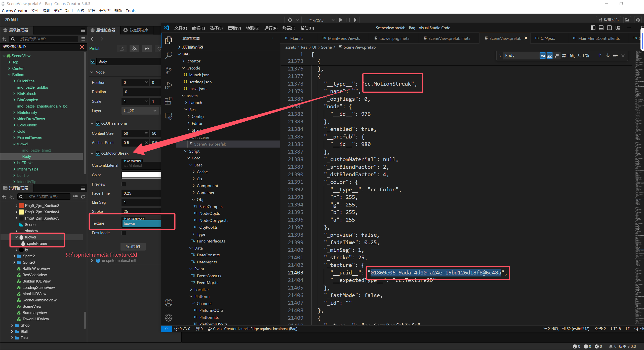Open the Layer UI_2D dropdown
This screenshot has height=350, width=644.
pyautogui.click(x=140, y=111)
